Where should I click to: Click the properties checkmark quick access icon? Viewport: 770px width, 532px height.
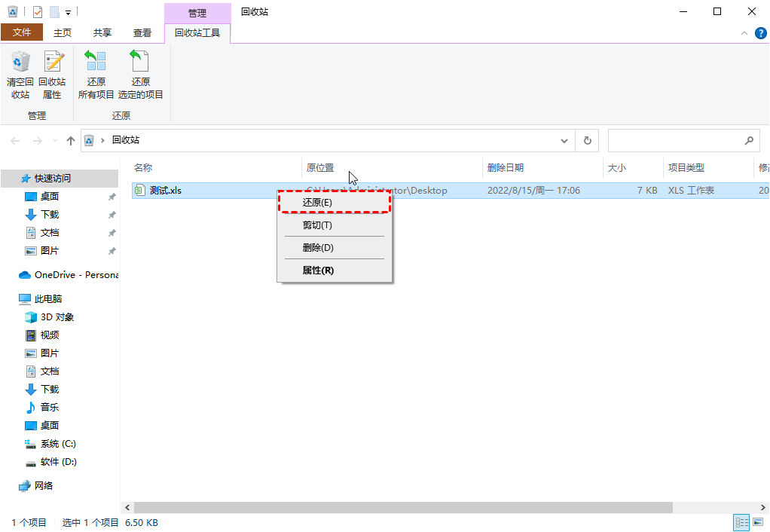(38, 11)
